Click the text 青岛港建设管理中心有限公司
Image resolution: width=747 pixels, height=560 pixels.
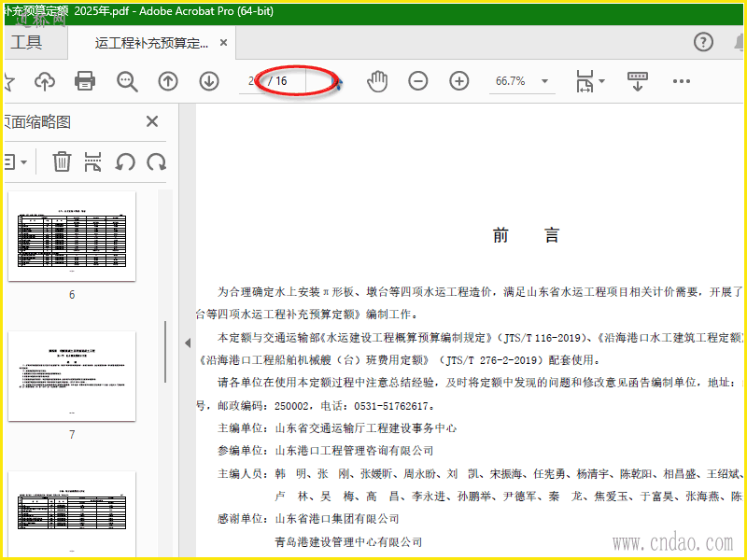point(348,541)
